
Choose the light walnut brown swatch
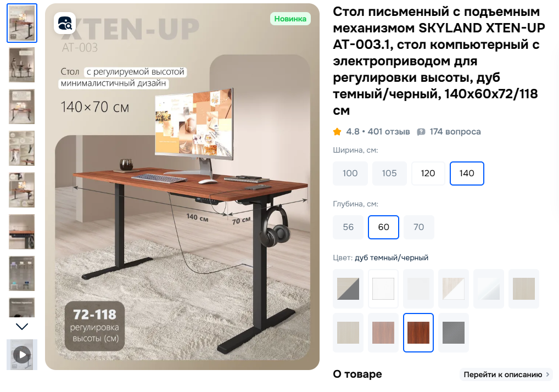coord(383,333)
